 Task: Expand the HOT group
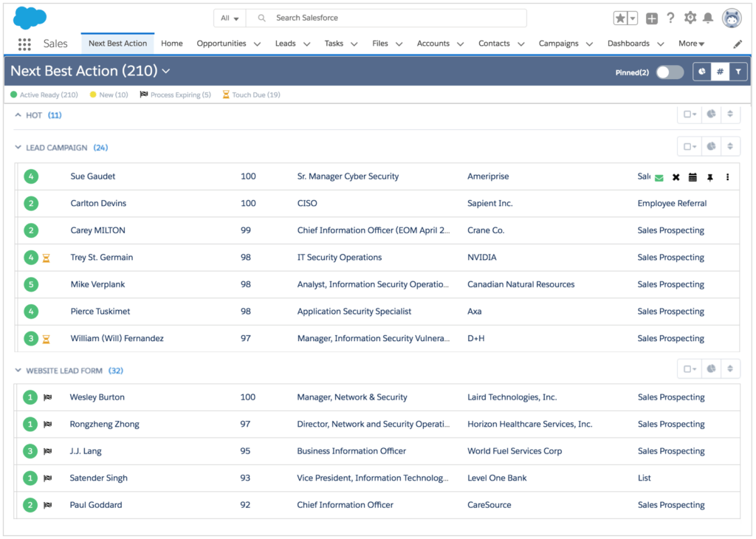click(18, 115)
